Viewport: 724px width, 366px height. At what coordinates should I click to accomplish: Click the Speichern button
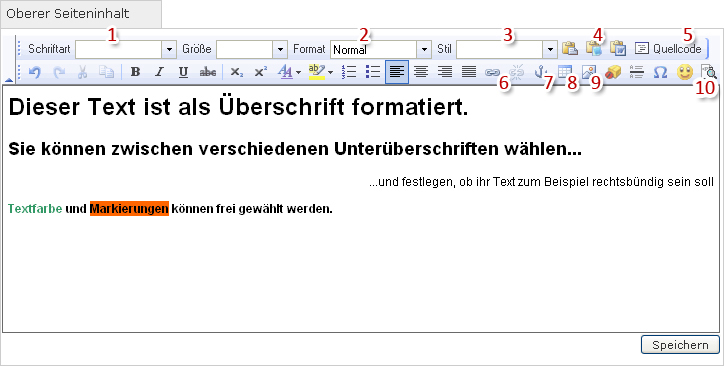680,345
